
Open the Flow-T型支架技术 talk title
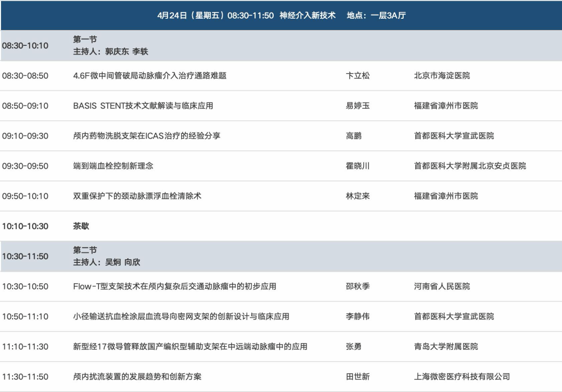coord(174,286)
